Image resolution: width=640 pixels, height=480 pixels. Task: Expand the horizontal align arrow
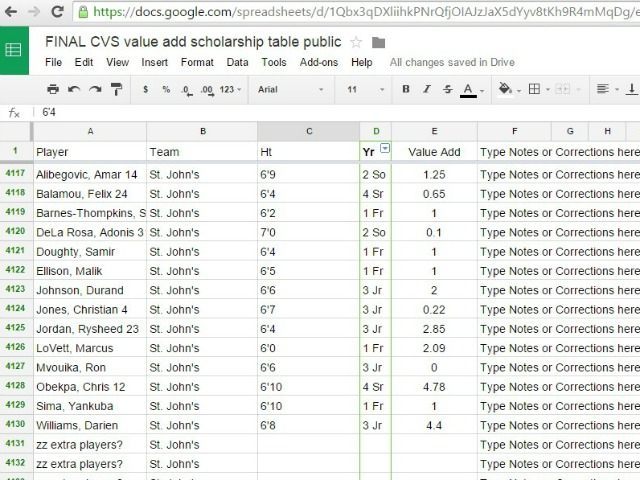coord(617,89)
